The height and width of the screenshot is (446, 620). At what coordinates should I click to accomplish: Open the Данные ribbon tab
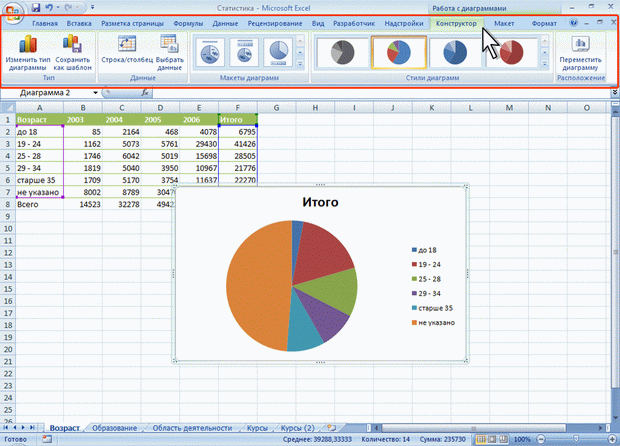click(x=225, y=23)
